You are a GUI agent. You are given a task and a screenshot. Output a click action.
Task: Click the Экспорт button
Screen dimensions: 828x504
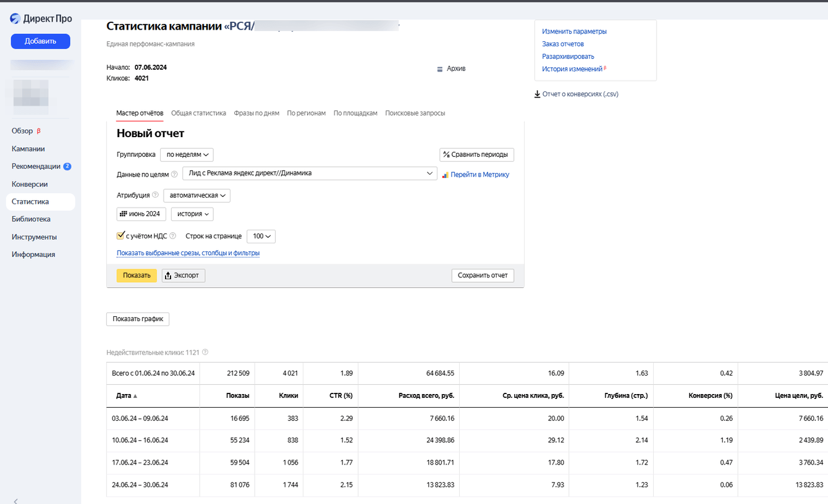(x=184, y=275)
